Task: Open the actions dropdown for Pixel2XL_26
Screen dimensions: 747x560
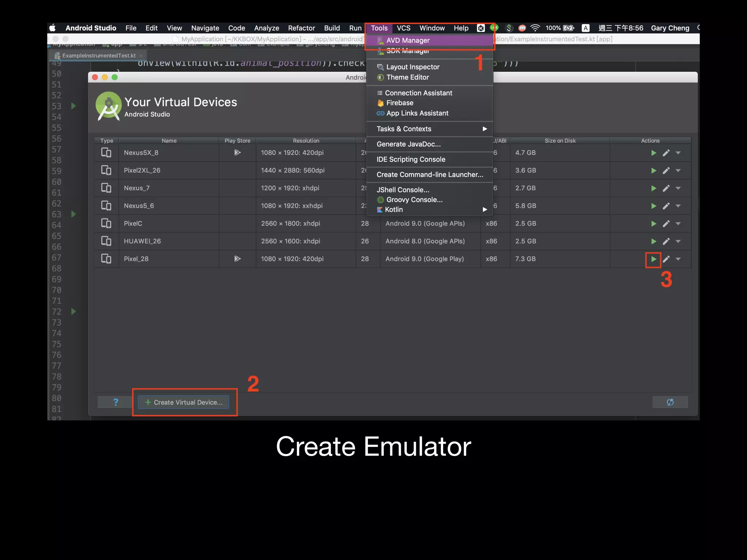Action: click(x=678, y=171)
